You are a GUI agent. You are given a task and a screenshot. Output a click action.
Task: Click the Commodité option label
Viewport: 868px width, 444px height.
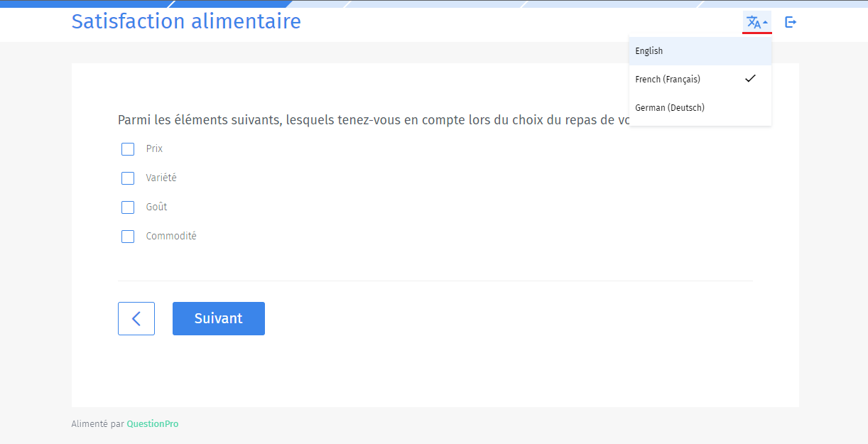click(x=171, y=237)
